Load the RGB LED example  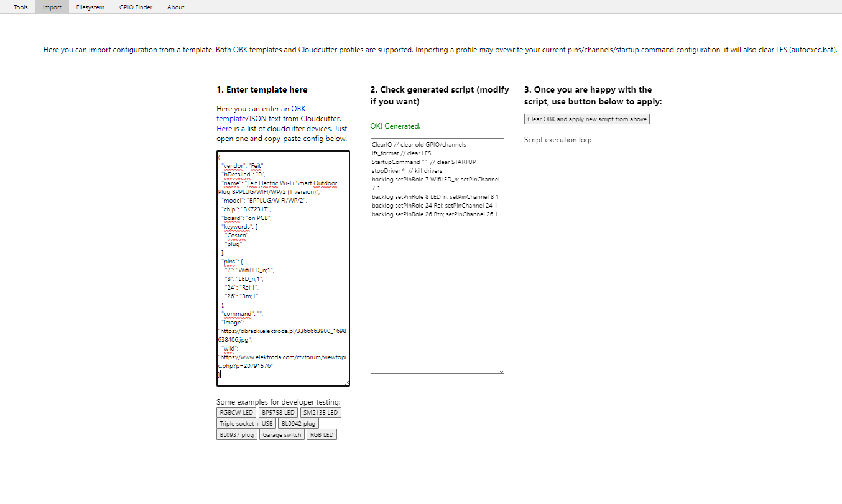(322, 435)
